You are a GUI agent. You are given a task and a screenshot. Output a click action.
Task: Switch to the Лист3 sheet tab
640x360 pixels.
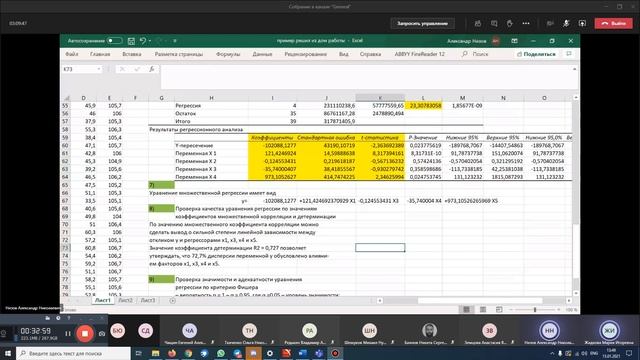click(x=148, y=300)
